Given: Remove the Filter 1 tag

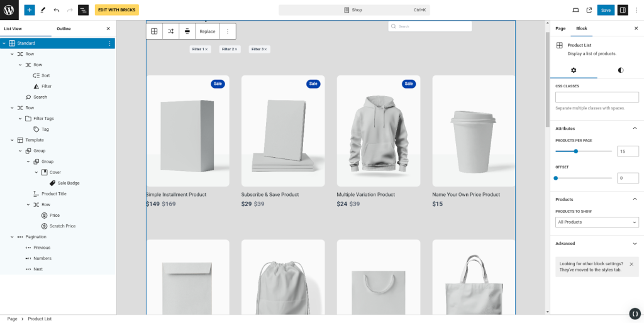Looking at the screenshot, I should point(206,49).
